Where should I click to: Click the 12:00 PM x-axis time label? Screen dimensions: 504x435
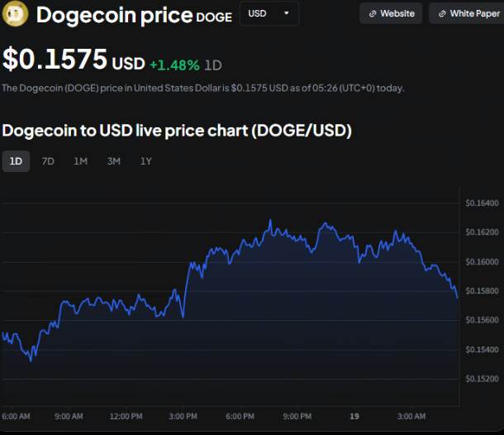pyautogui.click(x=126, y=415)
